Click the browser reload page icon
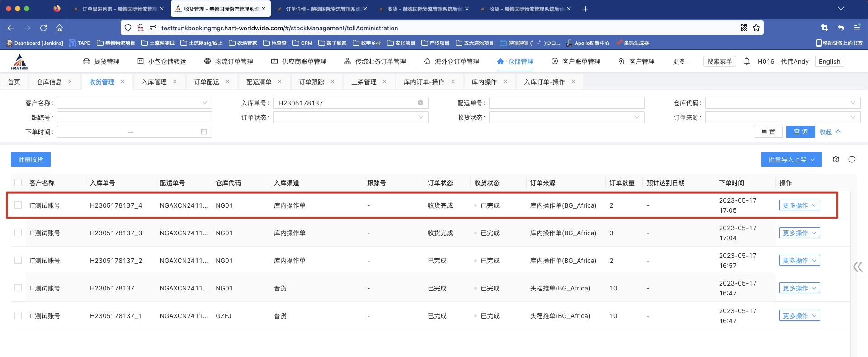Viewport: 868px width, 357px height. [43, 28]
